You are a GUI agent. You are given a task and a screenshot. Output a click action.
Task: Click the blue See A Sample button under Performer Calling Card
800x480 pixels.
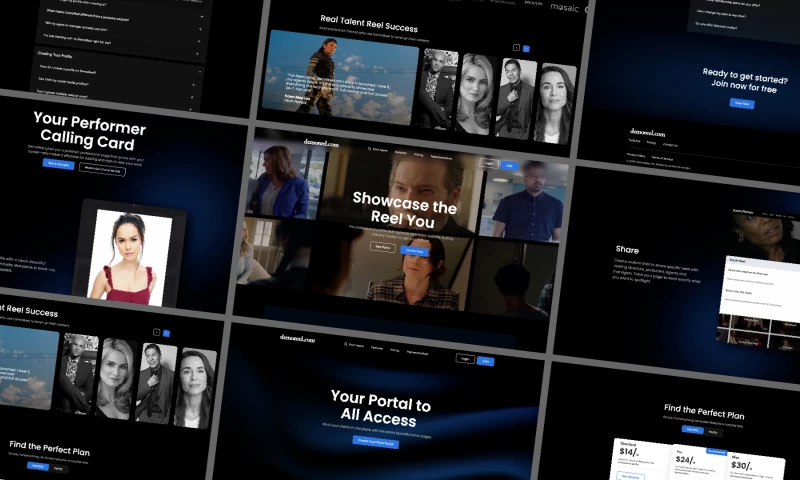click(x=59, y=164)
